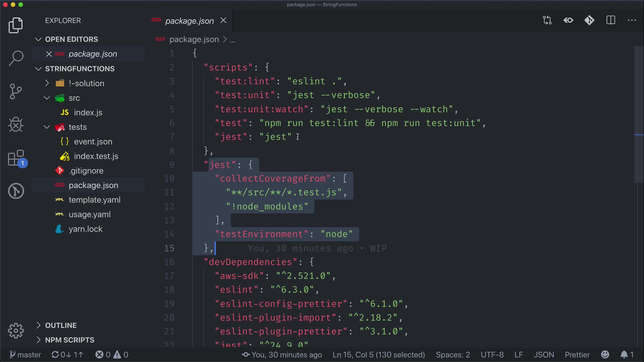
Task: Open the GitLens icon in activity bar
Action: pos(16,191)
